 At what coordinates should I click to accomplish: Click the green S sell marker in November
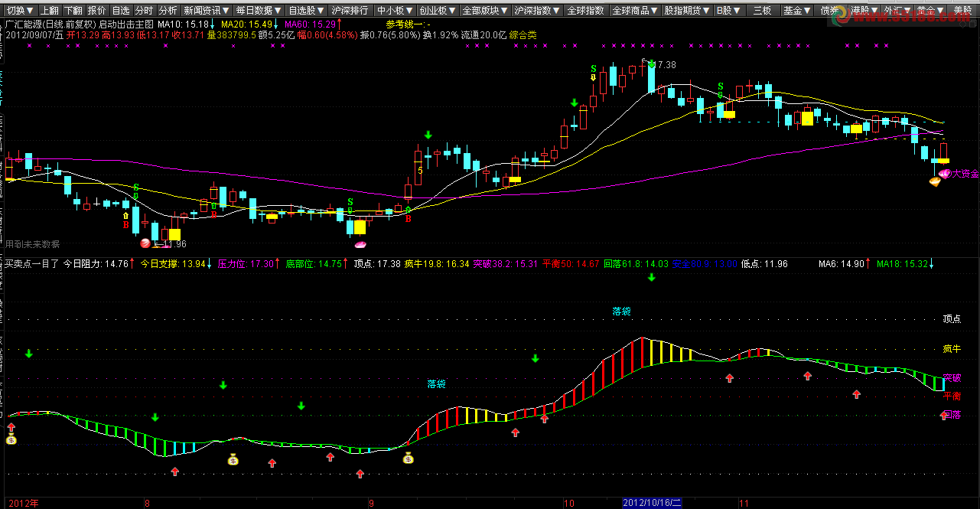pos(720,86)
